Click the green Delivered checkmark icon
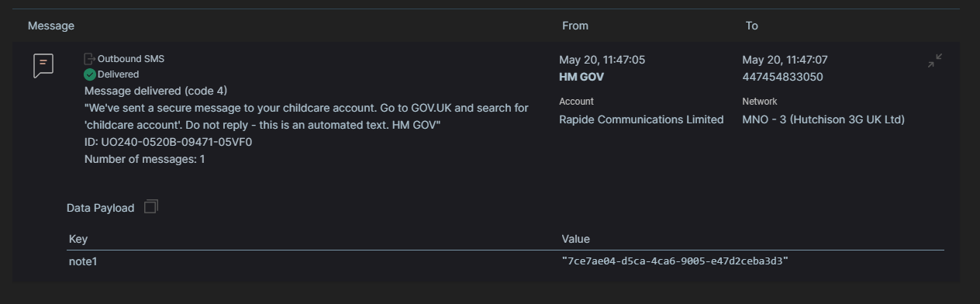 point(90,74)
